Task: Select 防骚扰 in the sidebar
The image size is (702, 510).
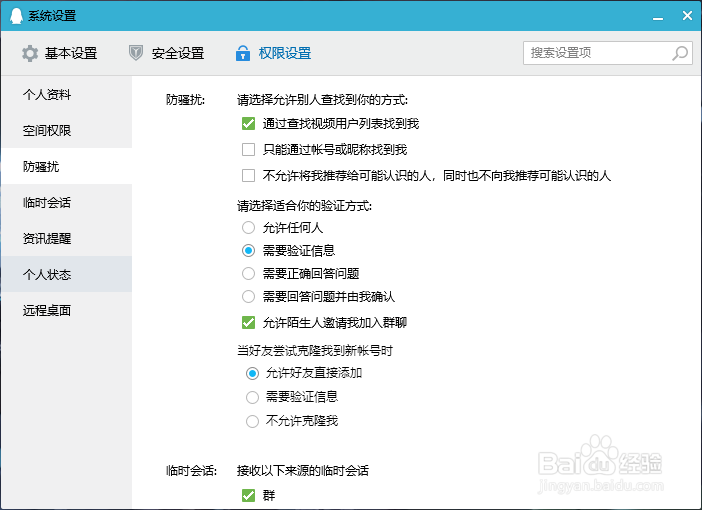Action: tap(67, 167)
